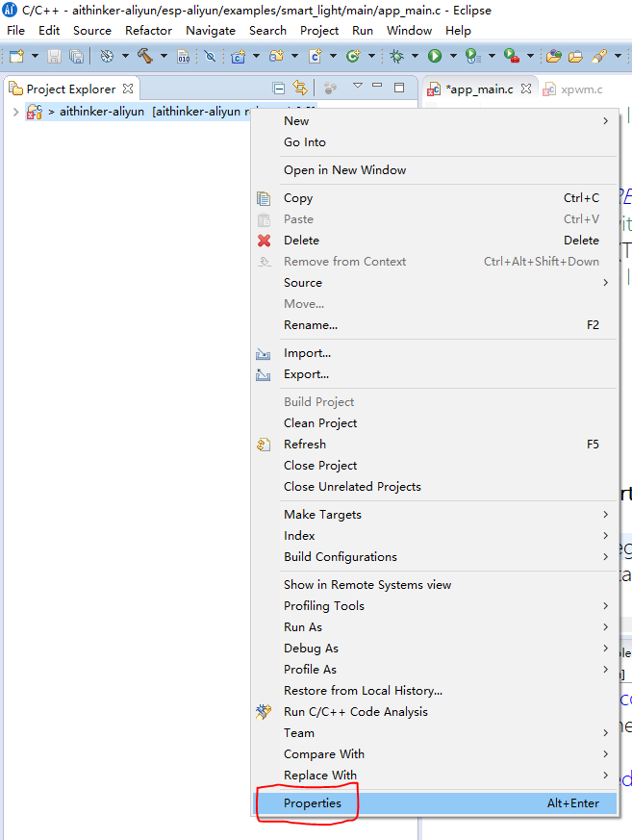Image resolution: width=632 pixels, height=840 pixels.
Task: Click Refresh in the context menu
Action: [x=435, y=445]
